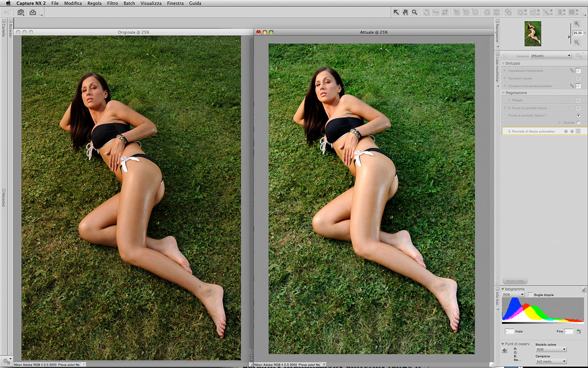The height and width of the screenshot is (368, 588).
Task: Click the watch point eyedropper icon
Action: [504, 350]
